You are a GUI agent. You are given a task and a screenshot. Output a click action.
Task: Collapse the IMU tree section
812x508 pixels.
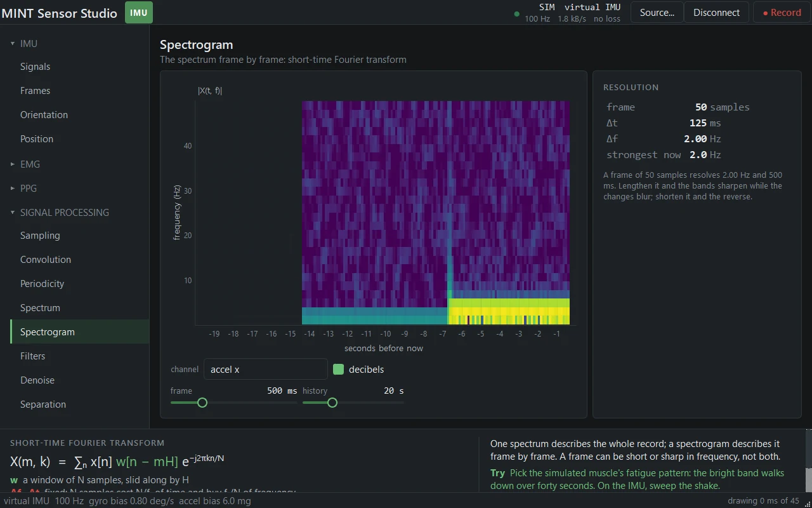[13, 44]
